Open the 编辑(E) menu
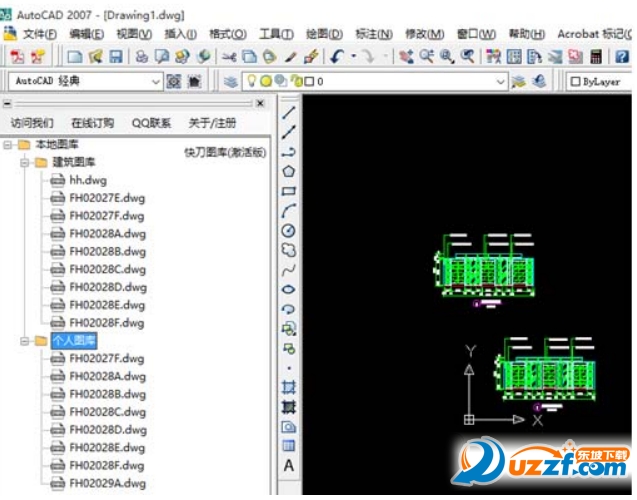 pyautogui.click(x=87, y=34)
